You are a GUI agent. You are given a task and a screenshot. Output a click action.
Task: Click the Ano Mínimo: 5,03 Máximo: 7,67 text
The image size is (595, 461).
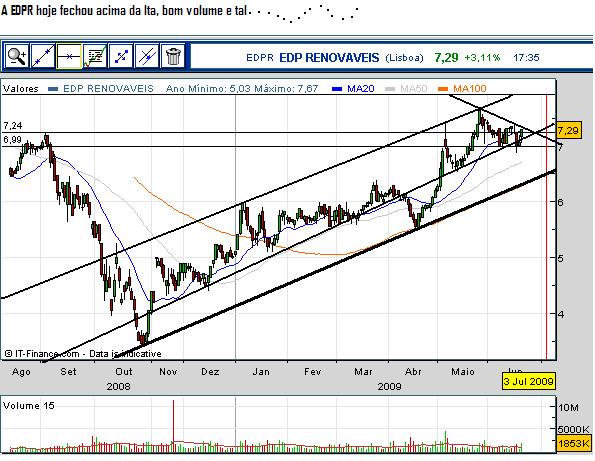pyautogui.click(x=242, y=89)
